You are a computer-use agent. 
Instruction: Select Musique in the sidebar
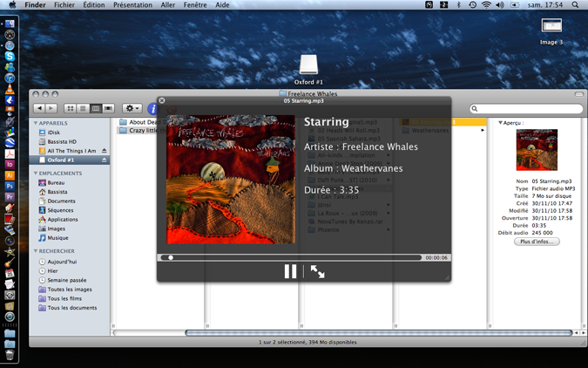[x=57, y=238]
